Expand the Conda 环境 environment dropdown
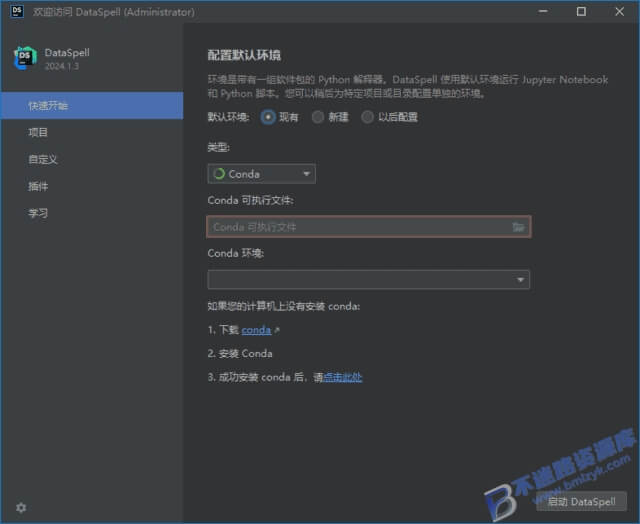The height and width of the screenshot is (524, 640). point(369,280)
